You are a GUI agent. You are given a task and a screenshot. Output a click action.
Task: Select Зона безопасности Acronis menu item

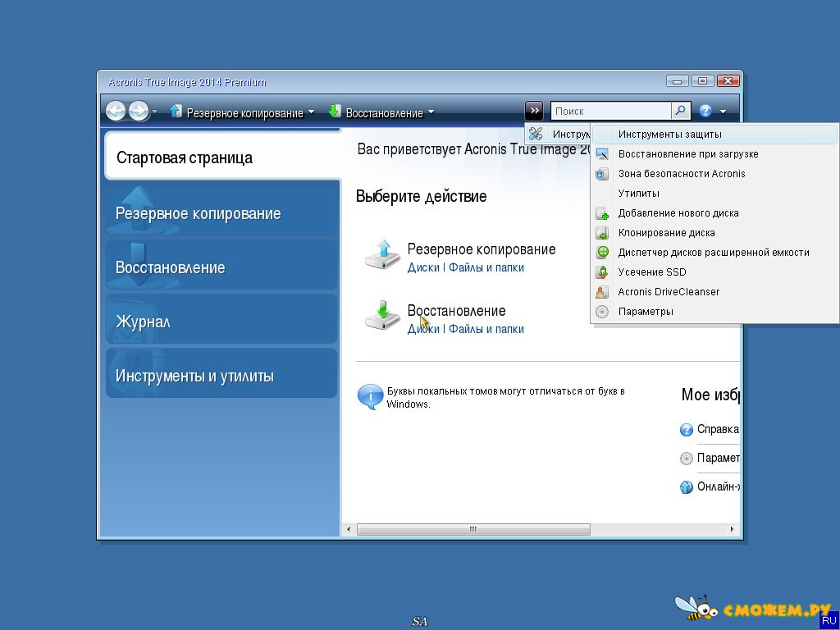click(714, 174)
